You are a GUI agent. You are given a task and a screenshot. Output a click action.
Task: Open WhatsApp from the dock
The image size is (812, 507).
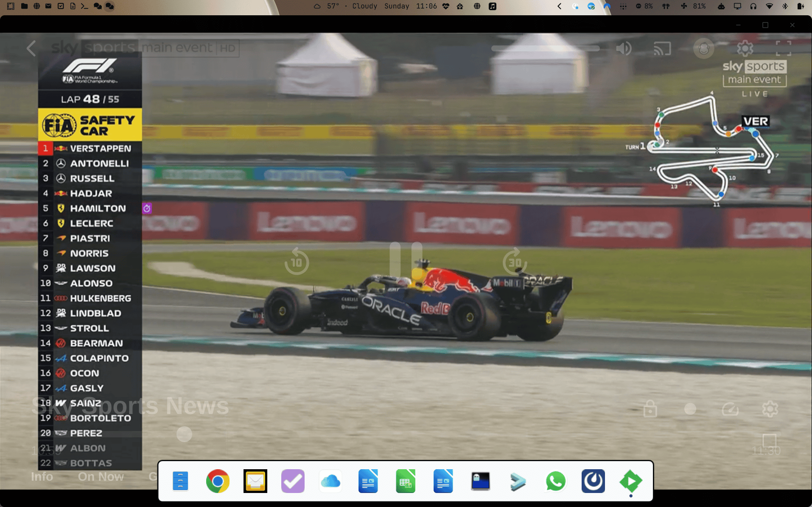click(x=555, y=481)
